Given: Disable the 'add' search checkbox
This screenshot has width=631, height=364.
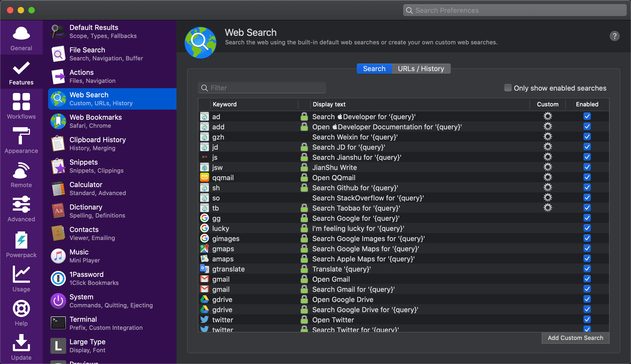Looking at the screenshot, I should [x=587, y=126].
